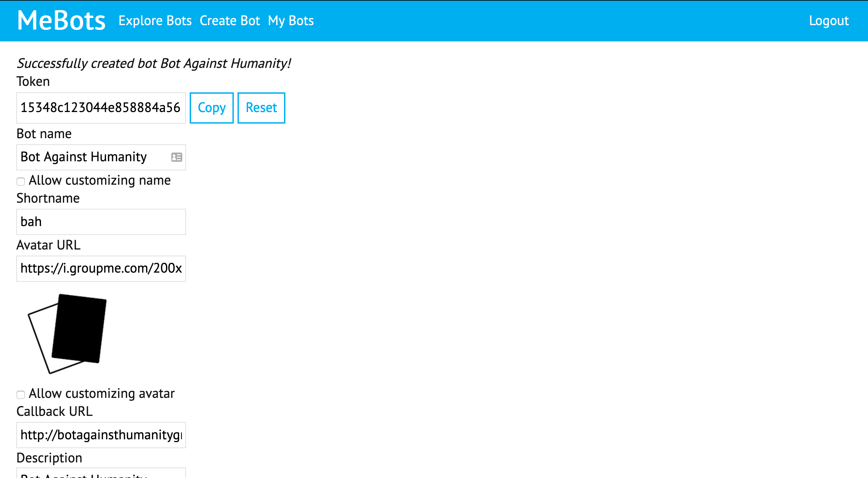The width and height of the screenshot is (868, 478).
Task: Copy the bot token
Action: click(211, 108)
